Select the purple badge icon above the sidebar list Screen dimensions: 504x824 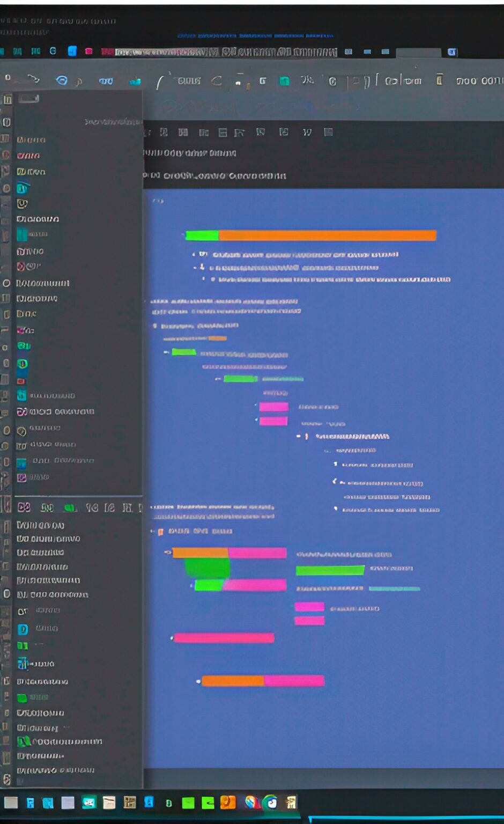pos(24,507)
